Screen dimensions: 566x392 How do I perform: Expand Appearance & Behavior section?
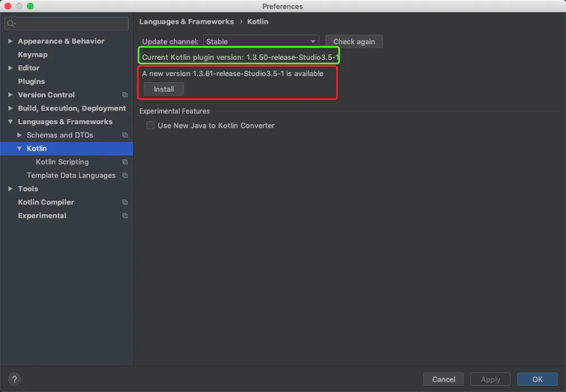11,41
